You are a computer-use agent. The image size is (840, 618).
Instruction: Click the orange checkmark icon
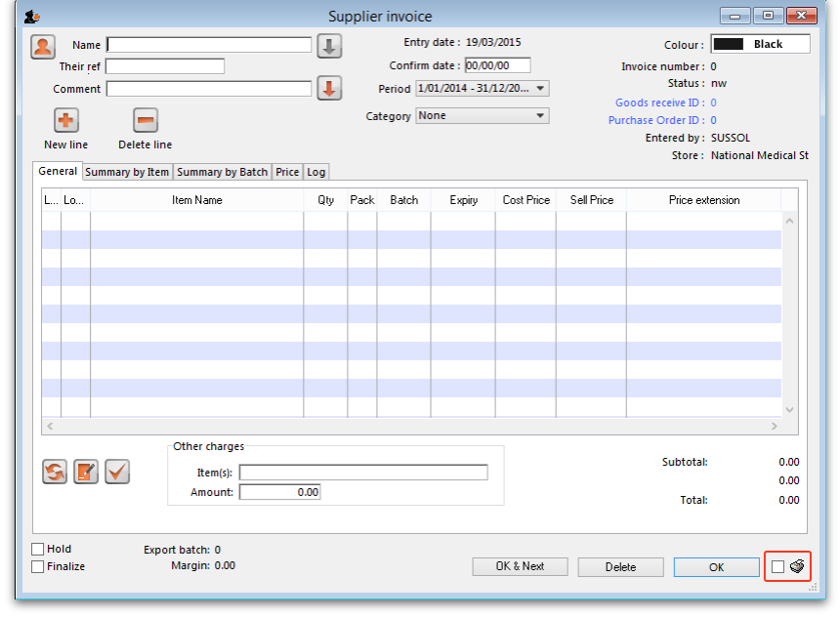pos(117,472)
